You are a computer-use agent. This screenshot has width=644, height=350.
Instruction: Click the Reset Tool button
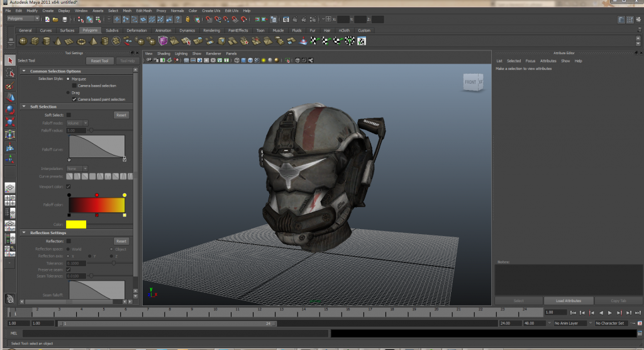point(99,60)
